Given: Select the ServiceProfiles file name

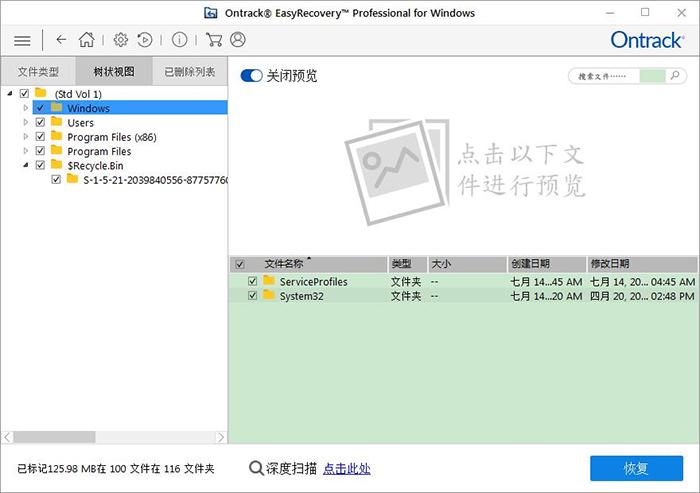Looking at the screenshot, I should pyautogui.click(x=313, y=282).
